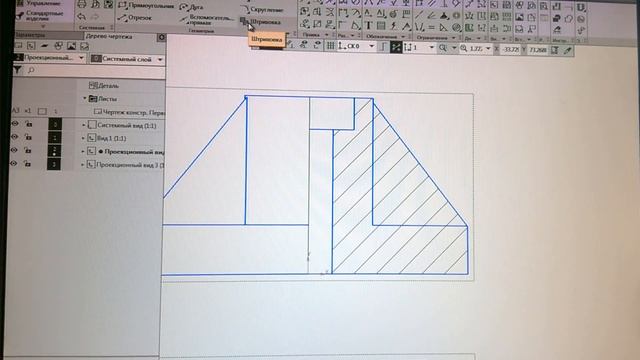Focus the tree search field
Viewport: 640px width, 360px height.
96,71
